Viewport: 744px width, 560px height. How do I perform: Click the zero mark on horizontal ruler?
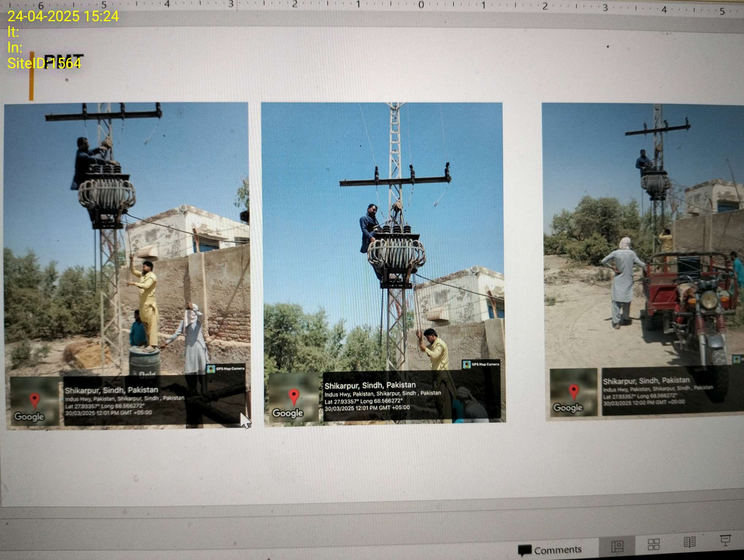(421, 5)
